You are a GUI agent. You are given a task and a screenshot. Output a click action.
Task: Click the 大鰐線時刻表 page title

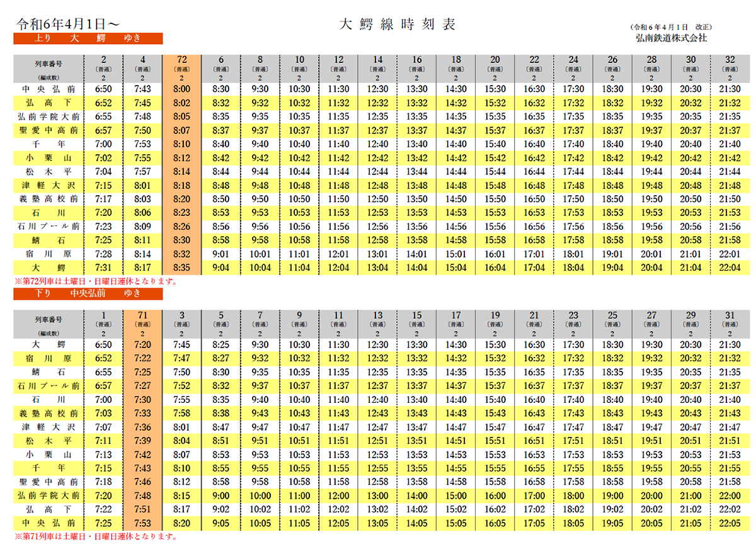[397, 25]
